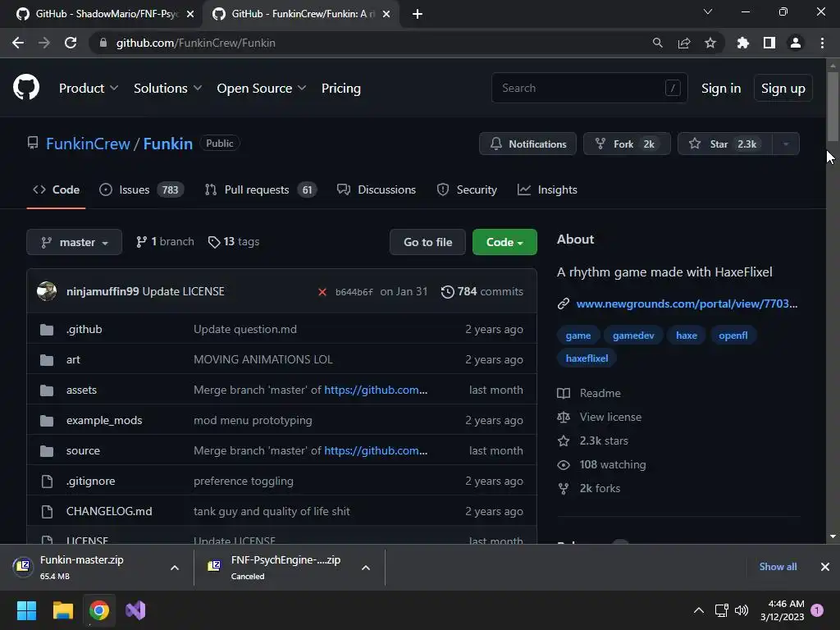Open the Security tab
Image resolution: width=840 pixels, height=630 pixels.
pyautogui.click(x=467, y=189)
